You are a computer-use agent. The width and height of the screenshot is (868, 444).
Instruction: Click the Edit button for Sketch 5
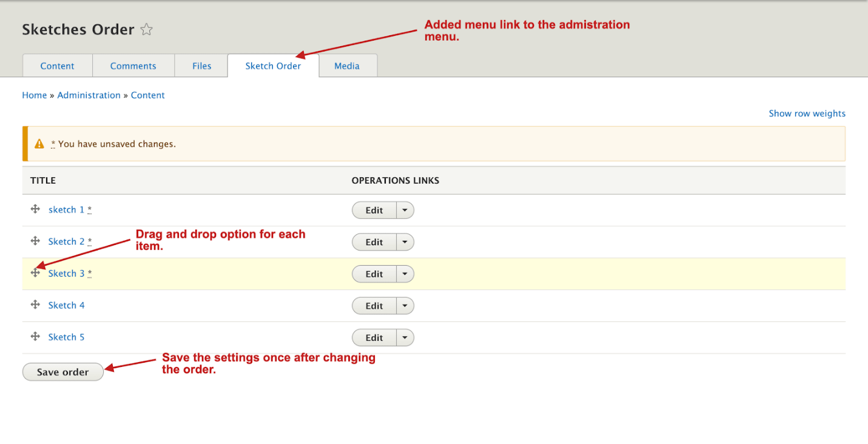coord(374,337)
